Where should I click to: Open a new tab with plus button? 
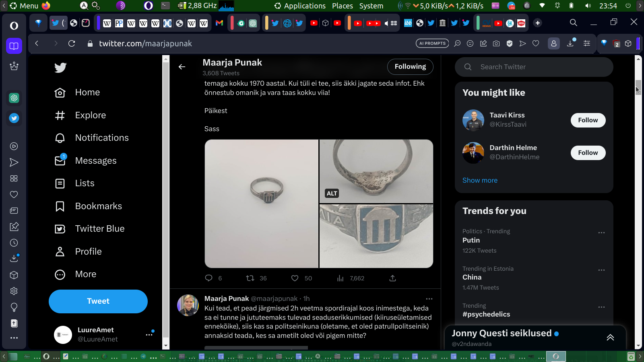click(537, 23)
